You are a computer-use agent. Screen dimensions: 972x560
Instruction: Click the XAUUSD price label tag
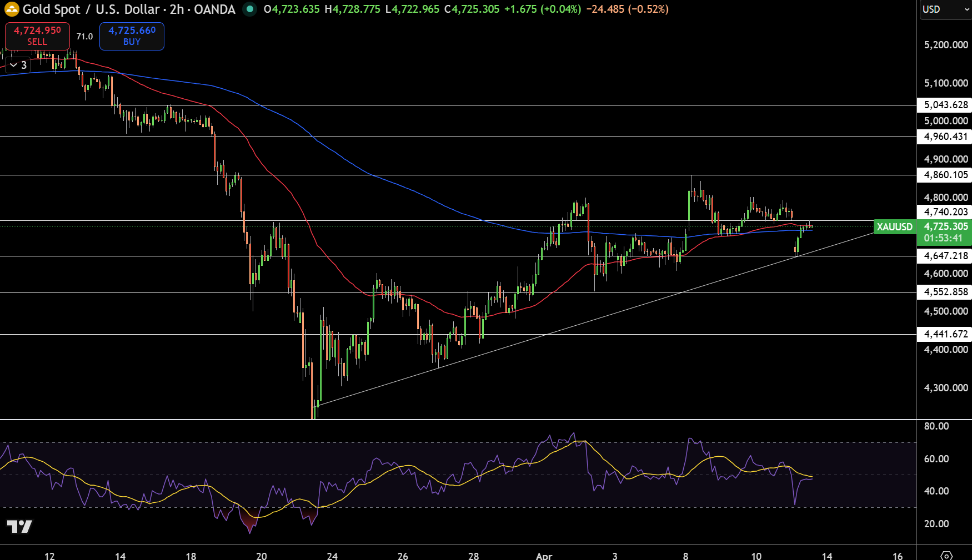point(894,226)
